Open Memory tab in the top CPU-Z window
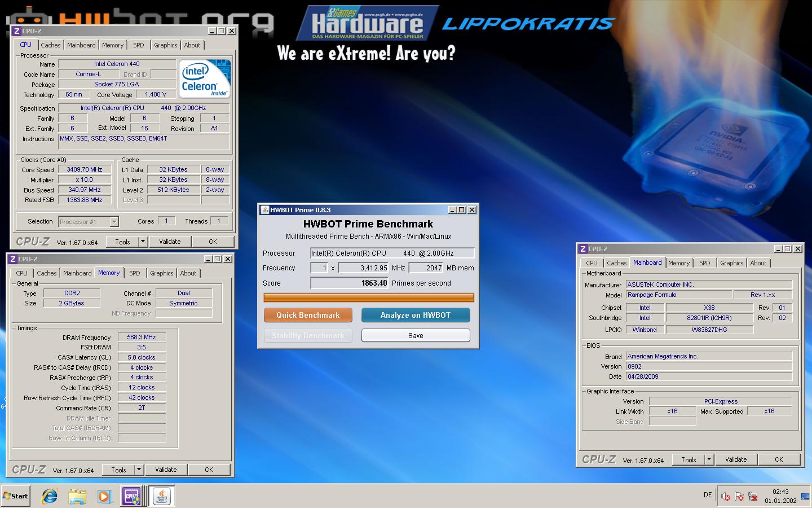Image resolution: width=812 pixels, height=508 pixels. 113,45
